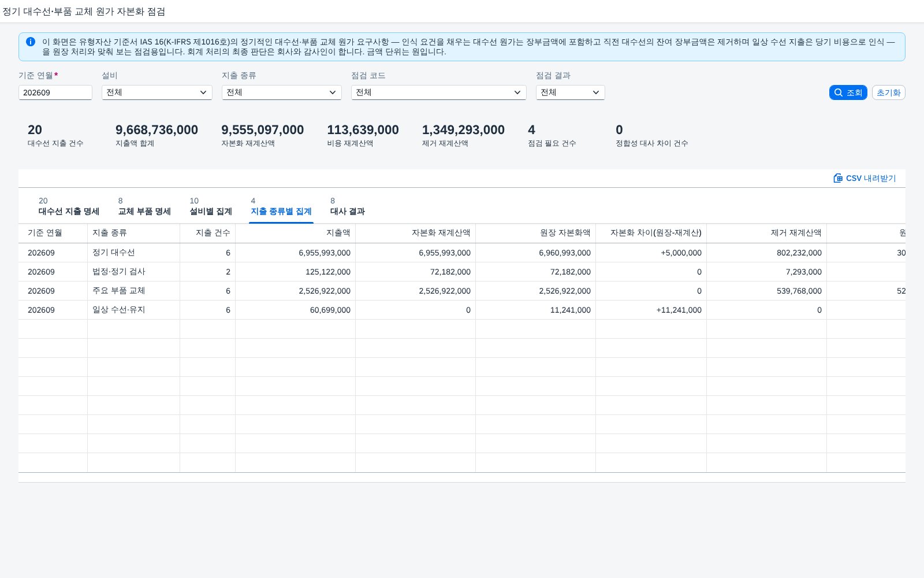924x578 pixels.
Task: Click the 초기화 reset button
Action: click(x=888, y=92)
